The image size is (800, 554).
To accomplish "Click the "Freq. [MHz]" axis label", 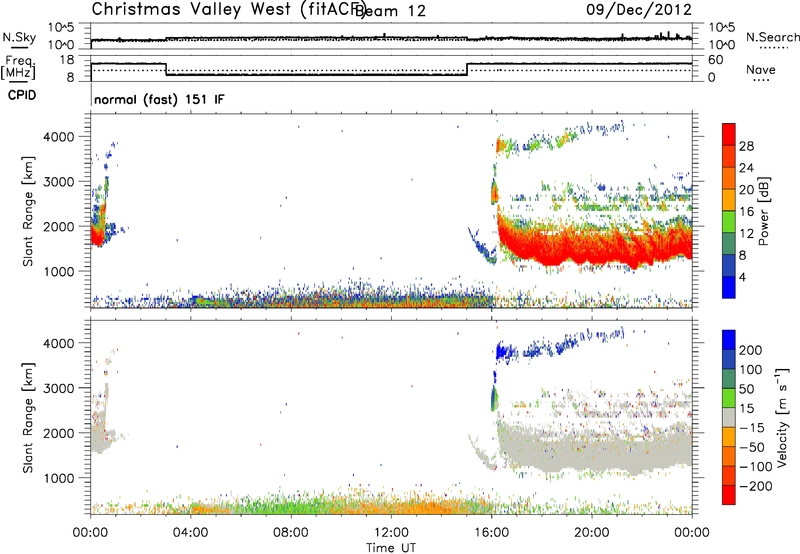I will (x=18, y=67).
